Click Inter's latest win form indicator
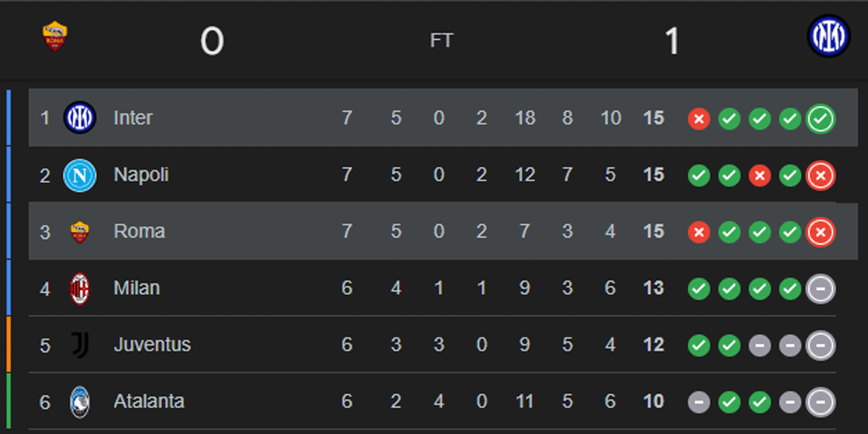868x434 pixels. 821,119
